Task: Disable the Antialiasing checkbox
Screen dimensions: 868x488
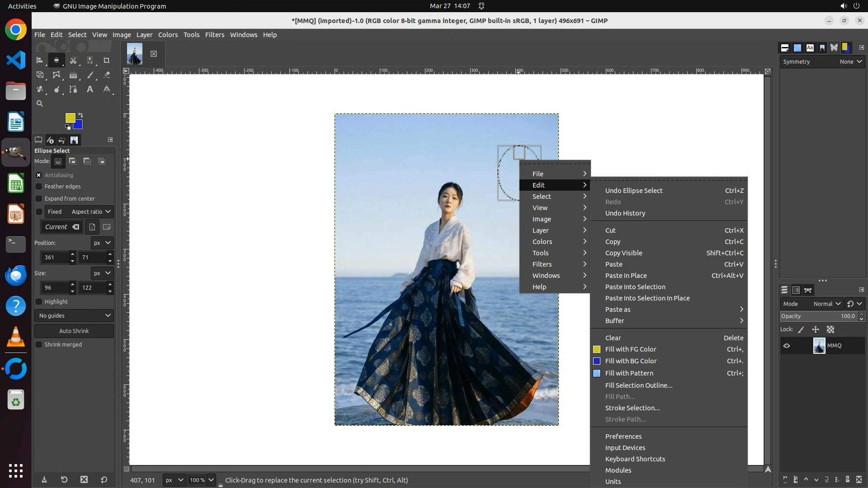Action: (x=39, y=175)
